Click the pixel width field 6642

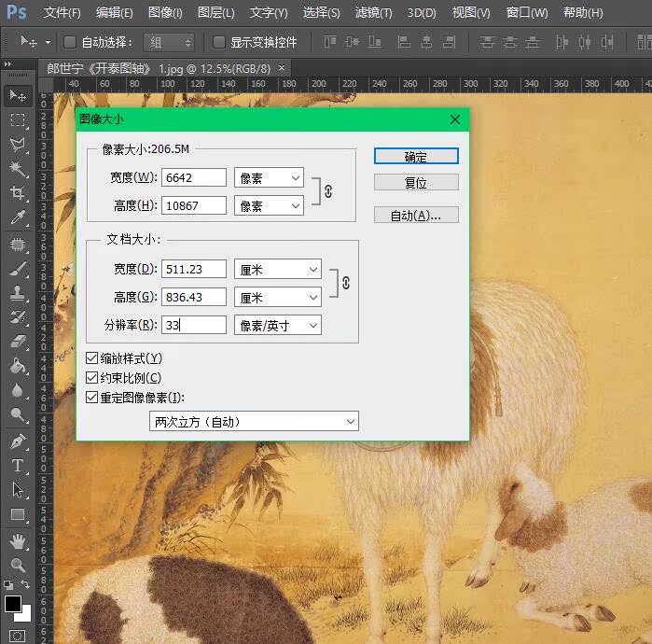pos(194,177)
